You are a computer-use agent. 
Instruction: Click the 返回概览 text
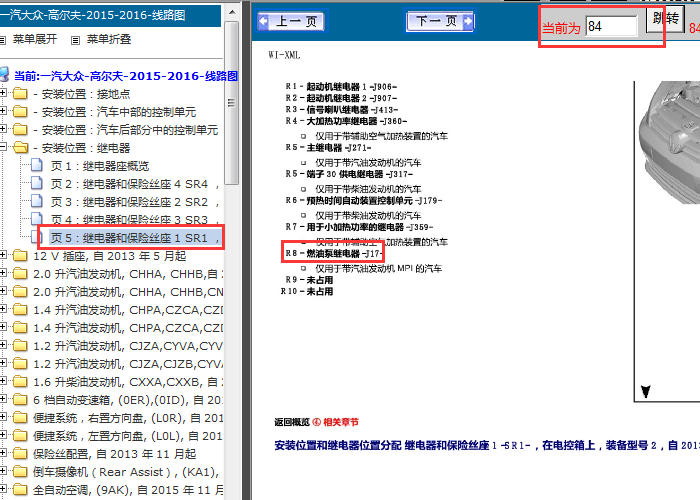pyautogui.click(x=292, y=422)
